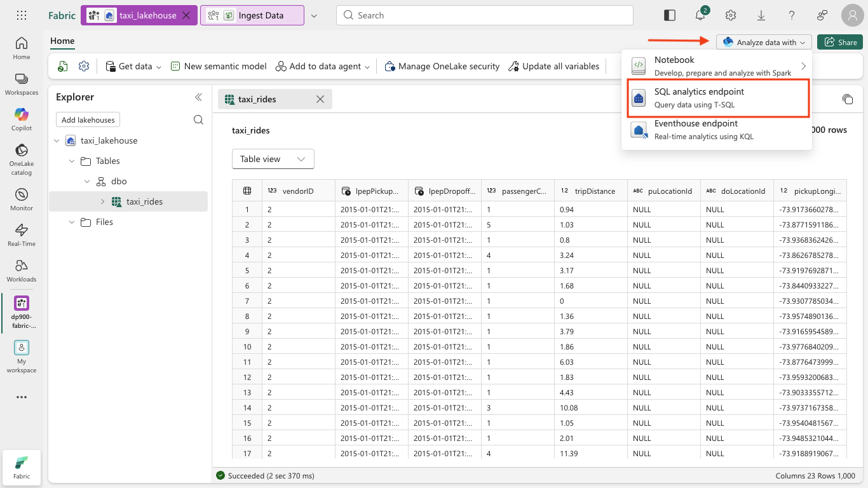Open My workspace in the sidebar
The height and width of the screenshot is (488, 868).
[22, 356]
